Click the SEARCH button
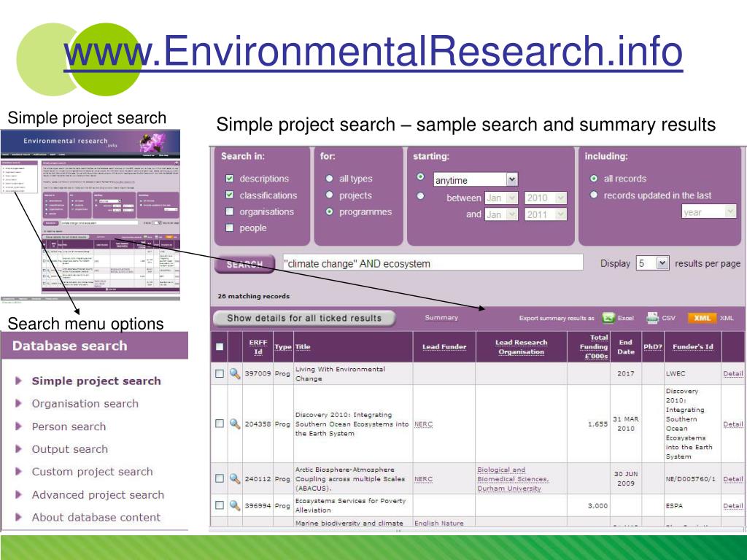747x560 pixels. 245,264
